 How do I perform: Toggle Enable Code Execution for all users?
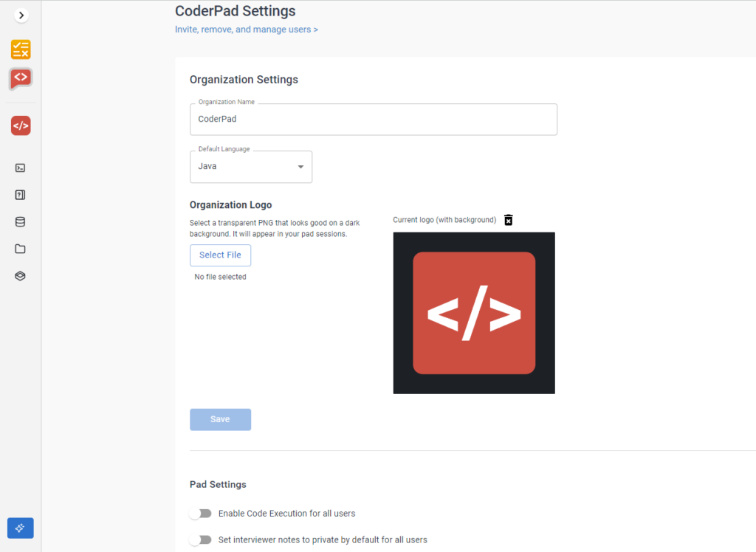pyautogui.click(x=201, y=514)
